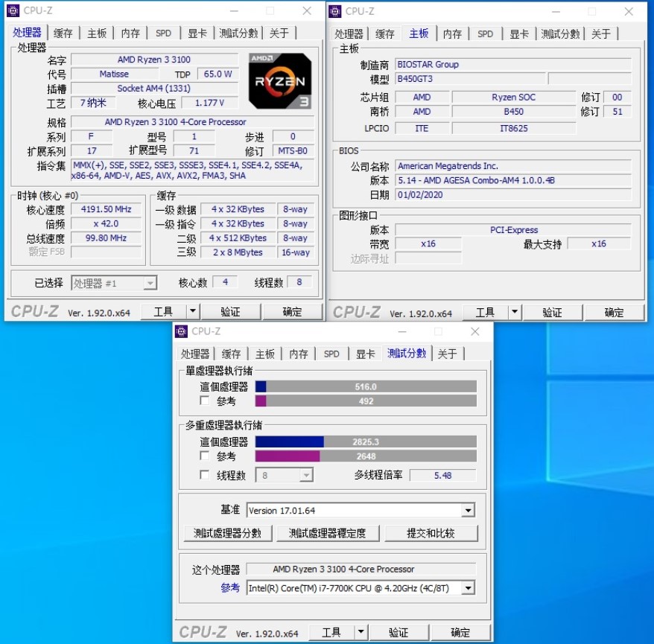Close the bottom CPU-Z benchmark window

click(x=475, y=331)
